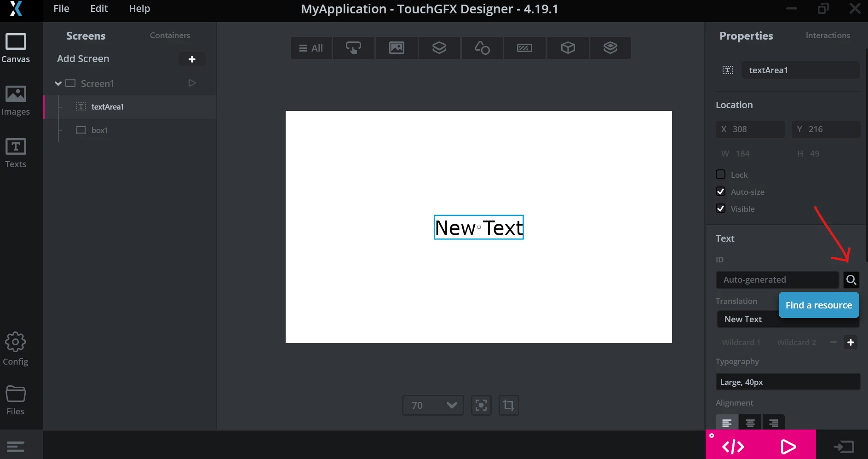Open the Shapes widget category

(482, 48)
